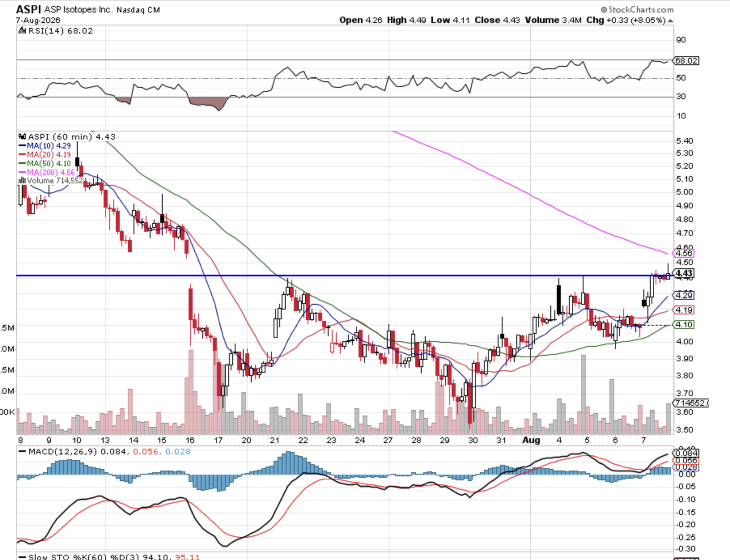The width and height of the screenshot is (730, 560).
Task: Click the Aug month label on date axis
Action: tap(531, 440)
